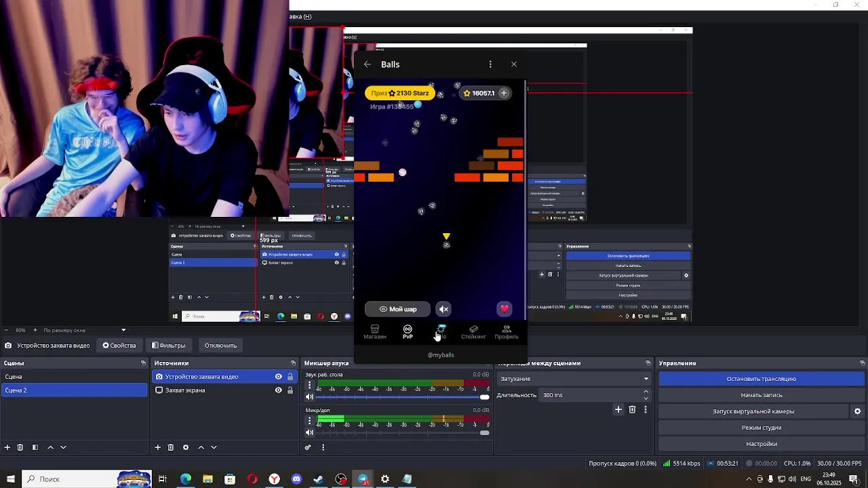Open Telegram from the taskbar
This screenshot has width=868, height=488.
(x=363, y=479)
